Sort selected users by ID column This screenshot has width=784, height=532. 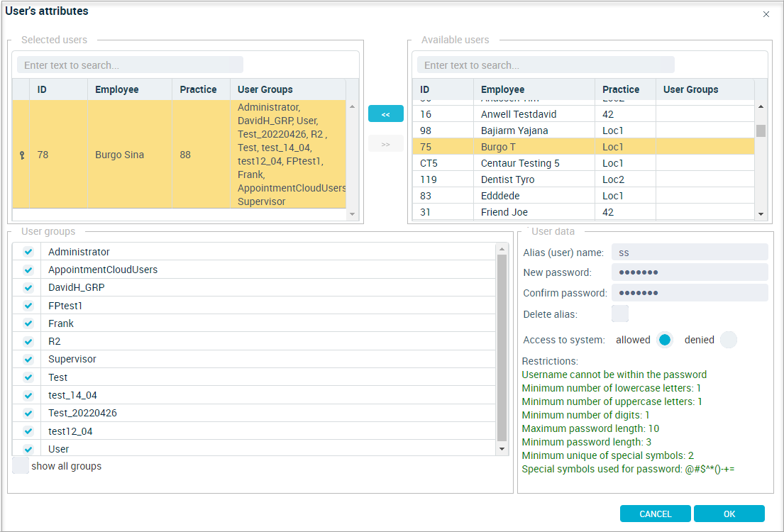click(58, 89)
